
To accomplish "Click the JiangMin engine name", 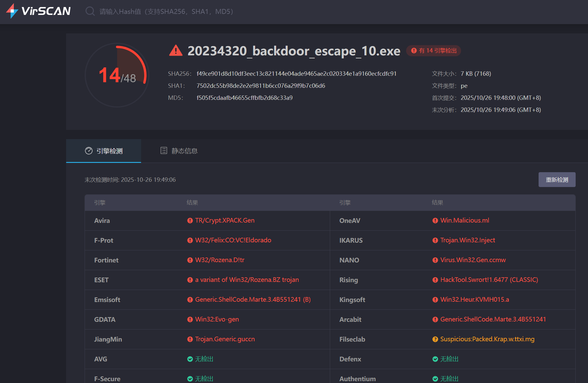I will (108, 339).
